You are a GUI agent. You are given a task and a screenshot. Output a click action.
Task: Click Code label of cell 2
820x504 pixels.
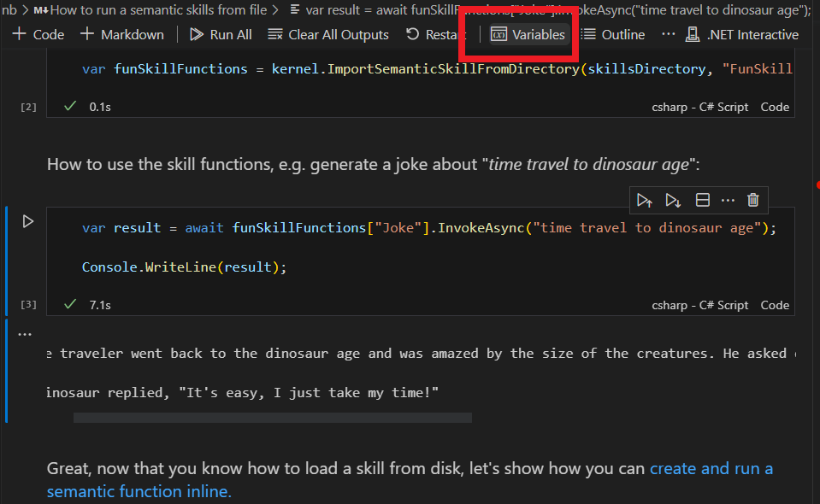(775, 107)
